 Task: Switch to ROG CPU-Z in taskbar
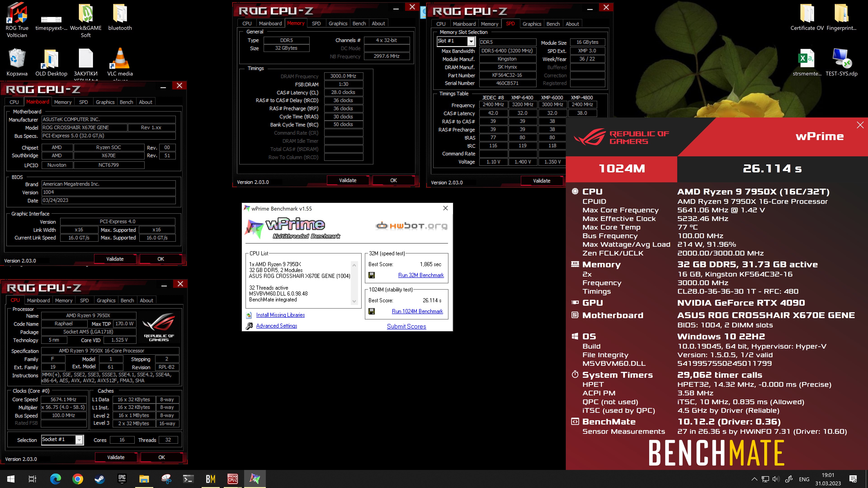point(233,479)
